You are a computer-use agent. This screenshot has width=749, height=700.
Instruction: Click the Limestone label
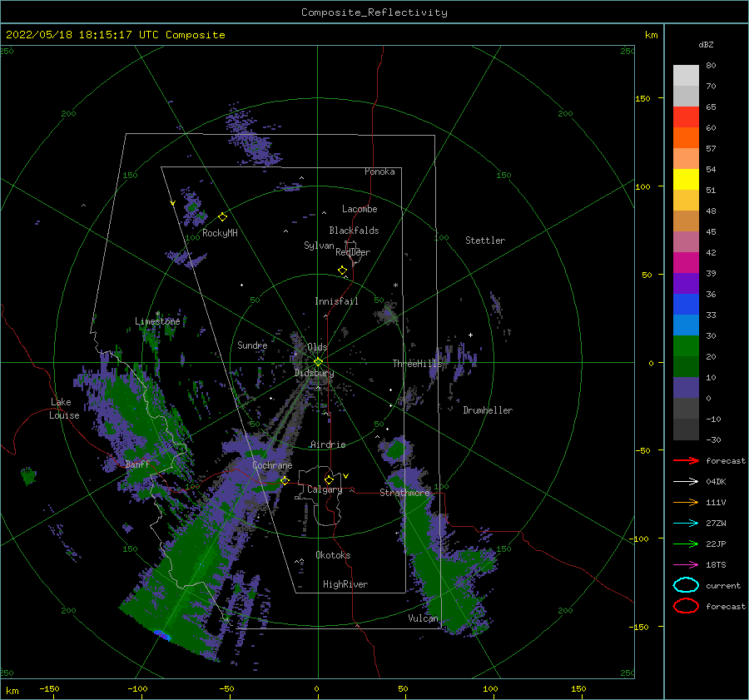tap(157, 321)
